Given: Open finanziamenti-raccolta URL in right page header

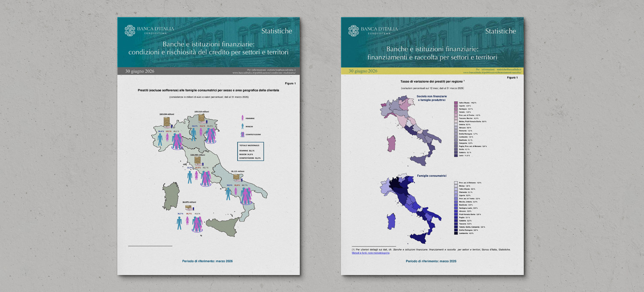Looking at the screenshot, I should (492, 72).
